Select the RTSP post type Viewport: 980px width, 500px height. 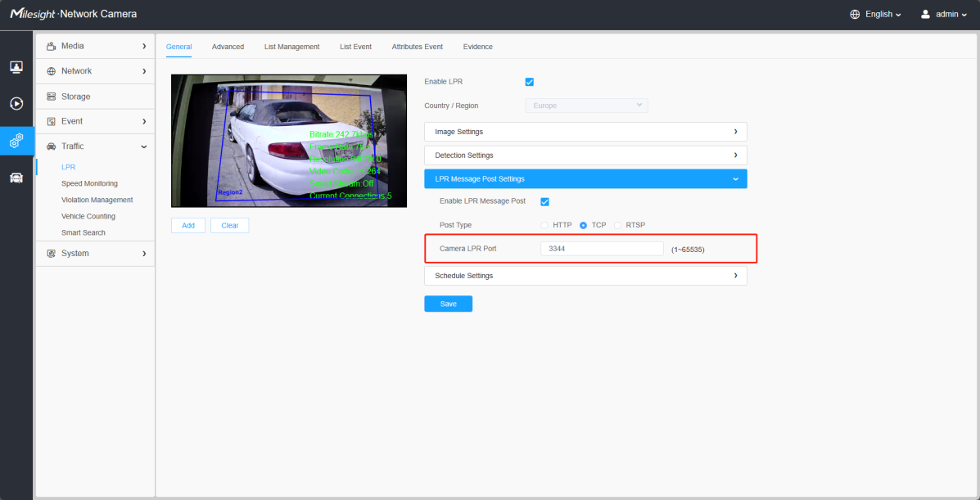click(x=617, y=225)
